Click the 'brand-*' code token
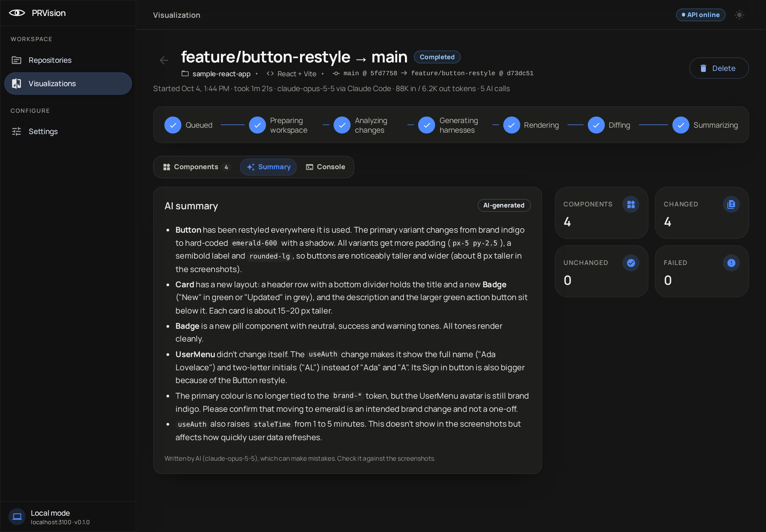The image size is (766, 532). 347,396
